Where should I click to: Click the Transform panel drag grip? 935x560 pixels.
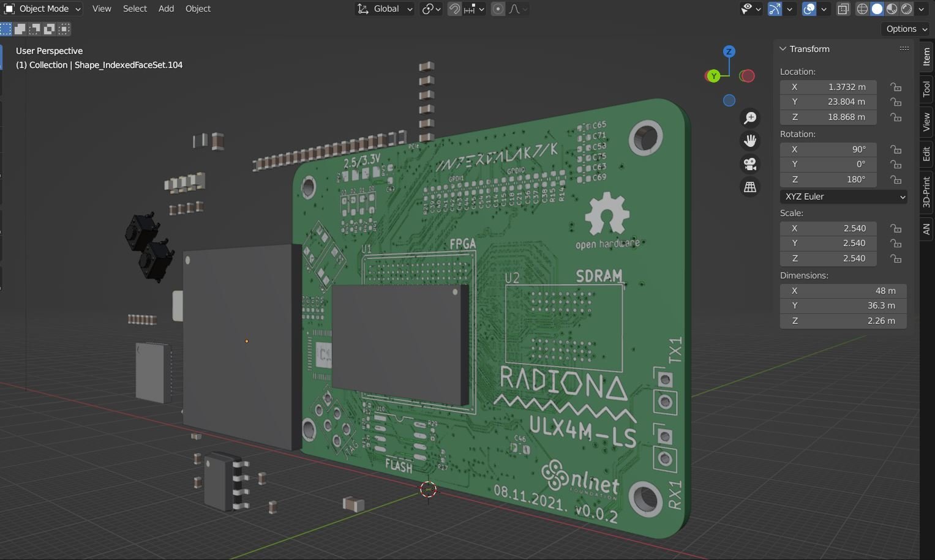coord(904,49)
